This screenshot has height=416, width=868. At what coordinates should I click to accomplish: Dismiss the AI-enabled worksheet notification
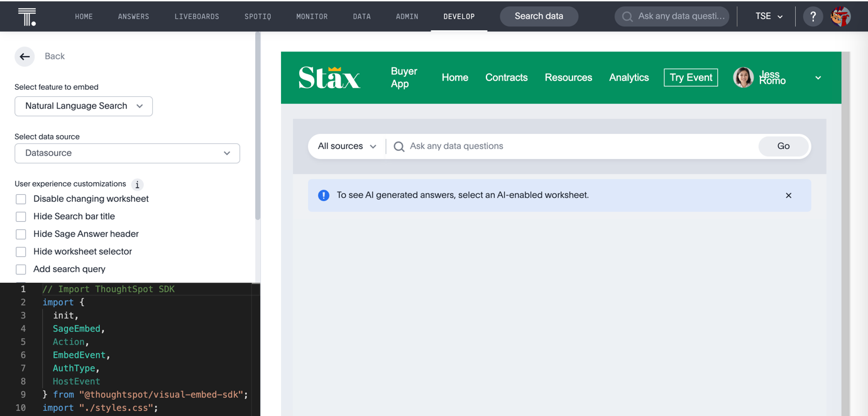pos(788,195)
